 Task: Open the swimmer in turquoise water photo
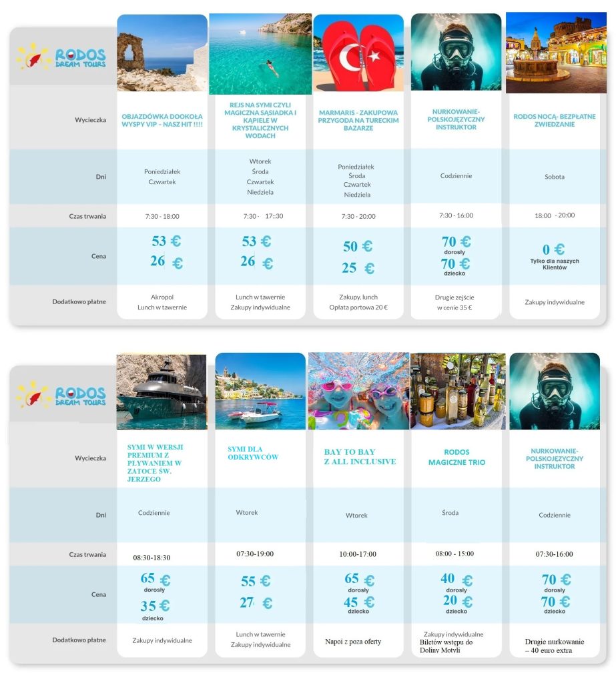coord(260,55)
